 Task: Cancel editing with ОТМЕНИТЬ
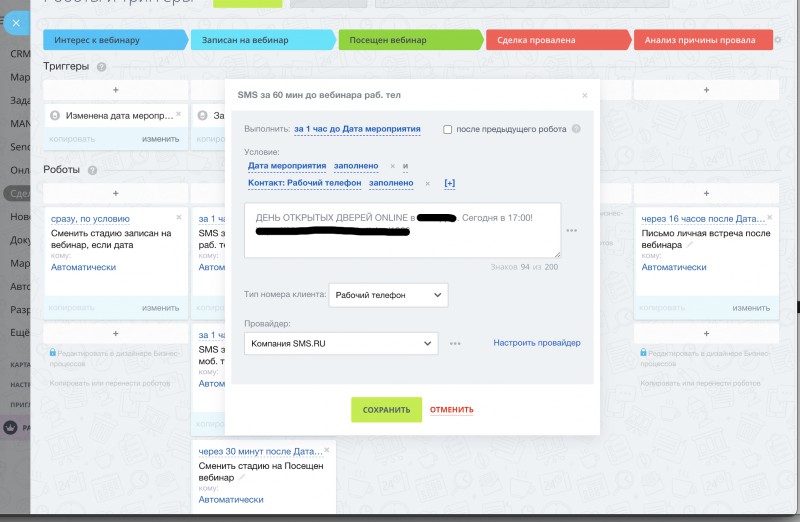pyautogui.click(x=452, y=410)
